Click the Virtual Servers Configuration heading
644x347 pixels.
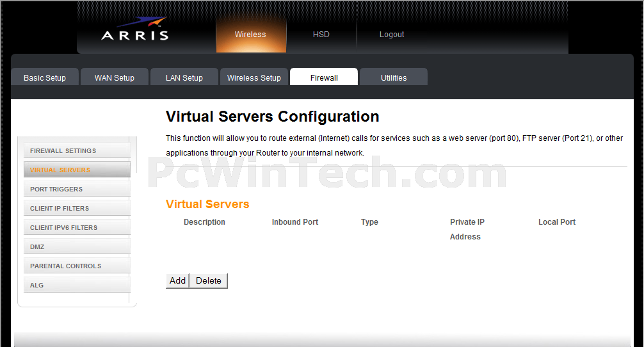pos(272,117)
